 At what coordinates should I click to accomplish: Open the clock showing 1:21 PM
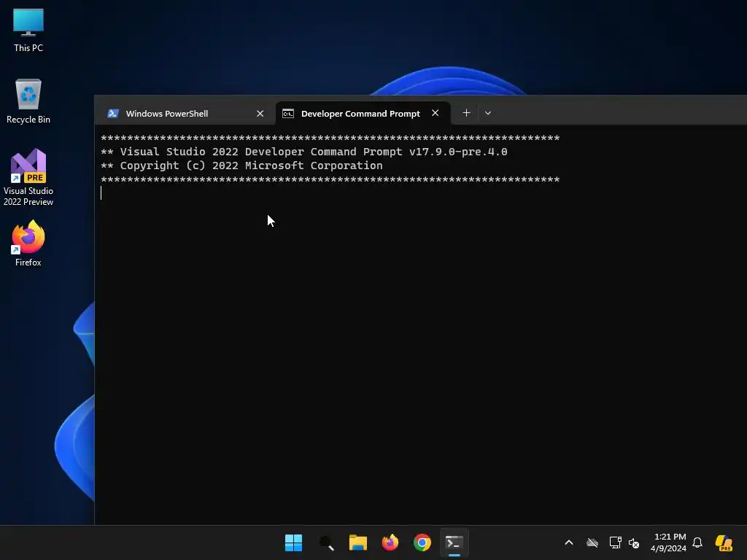(669, 542)
